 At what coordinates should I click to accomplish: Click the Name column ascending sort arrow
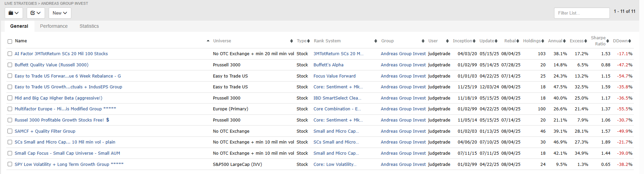208,41
